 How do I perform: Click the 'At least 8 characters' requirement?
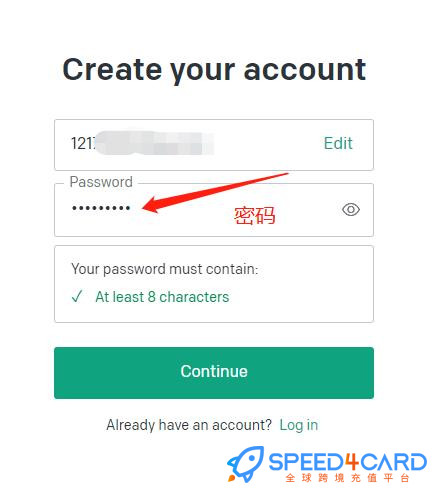point(162,297)
